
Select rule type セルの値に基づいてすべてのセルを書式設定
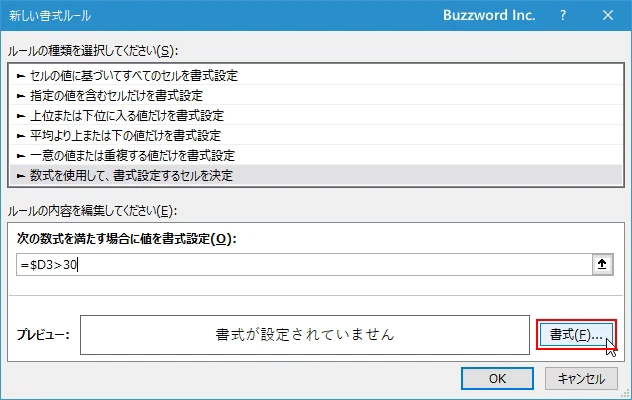[316, 75]
